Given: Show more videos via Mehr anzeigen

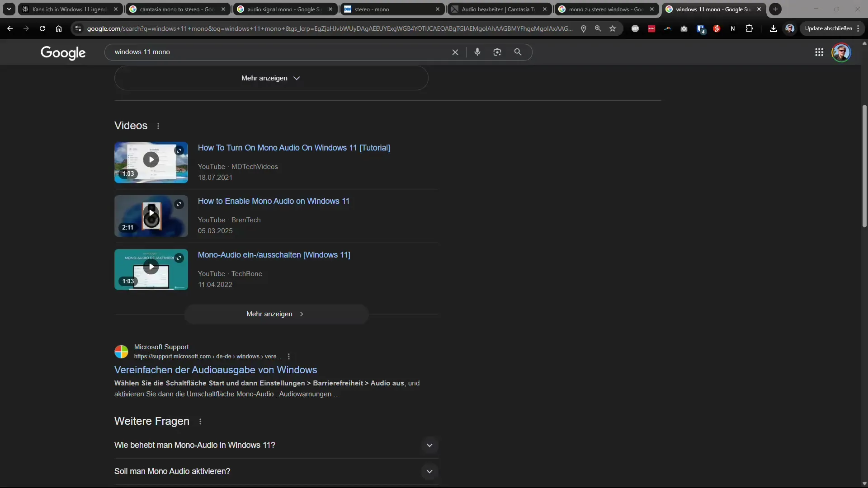Looking at the screenshot, I should pos(276,314).
